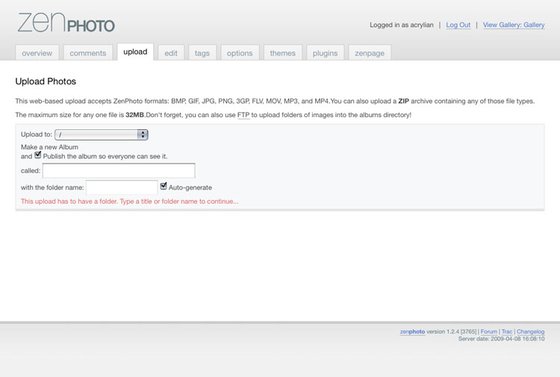Click the ZenPhoto logo

coord(66,23)
